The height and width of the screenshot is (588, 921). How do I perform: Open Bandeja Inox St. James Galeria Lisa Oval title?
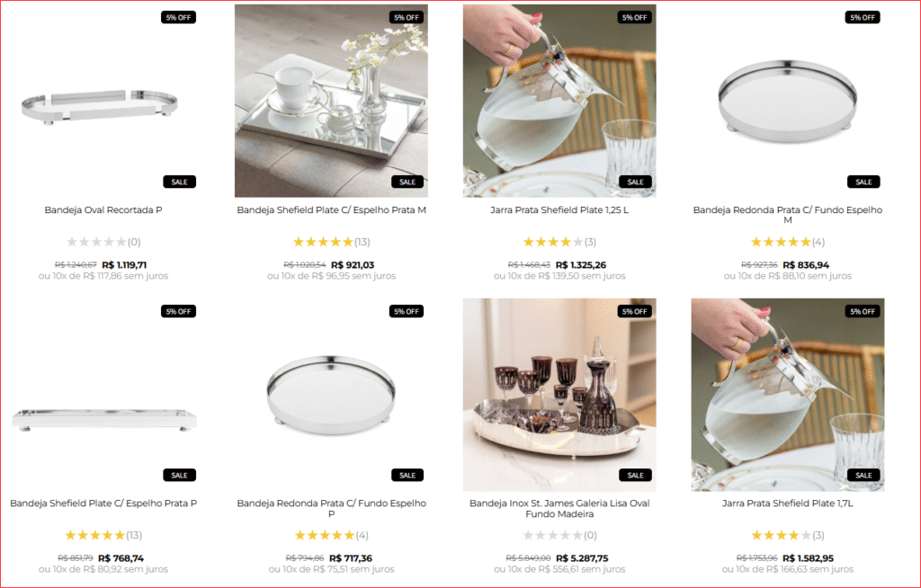(559, 509)
